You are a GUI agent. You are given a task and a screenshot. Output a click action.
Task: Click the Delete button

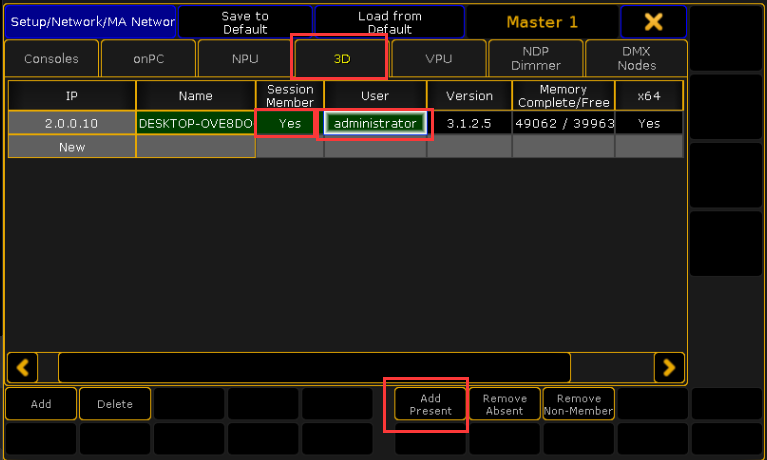pos(115,405)
